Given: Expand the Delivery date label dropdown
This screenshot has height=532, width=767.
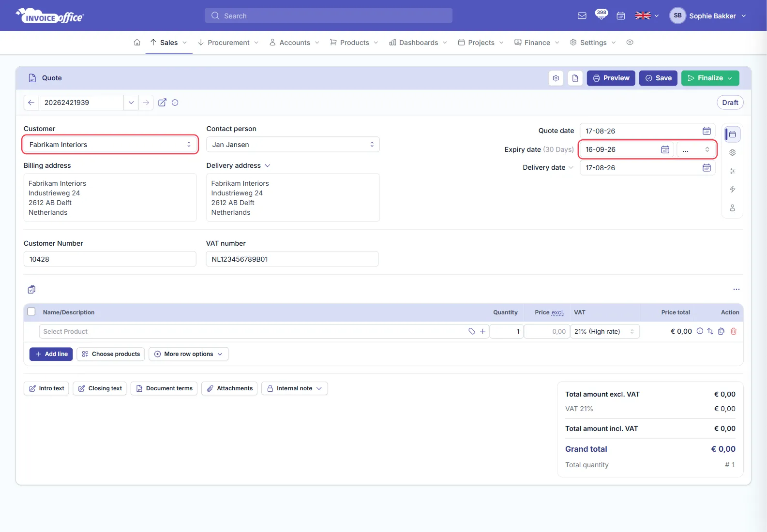Looking at the screenshot, I should 571,168.
